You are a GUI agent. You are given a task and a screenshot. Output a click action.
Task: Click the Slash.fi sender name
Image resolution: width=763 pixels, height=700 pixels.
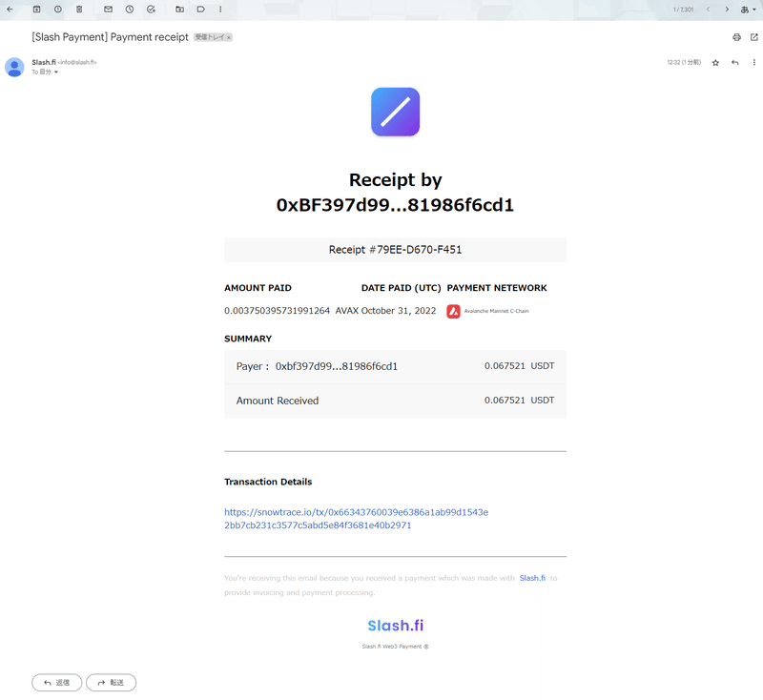(x=44, y=62)
